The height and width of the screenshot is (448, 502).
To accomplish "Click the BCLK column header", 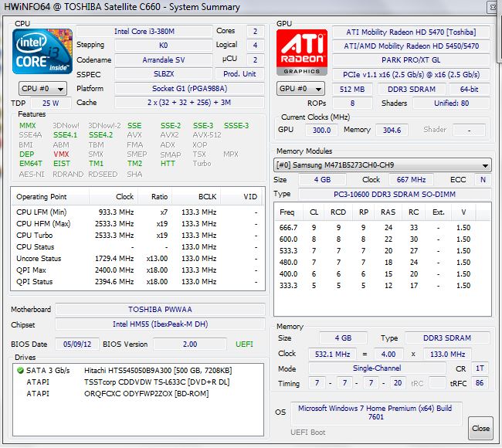I will 196,197.
